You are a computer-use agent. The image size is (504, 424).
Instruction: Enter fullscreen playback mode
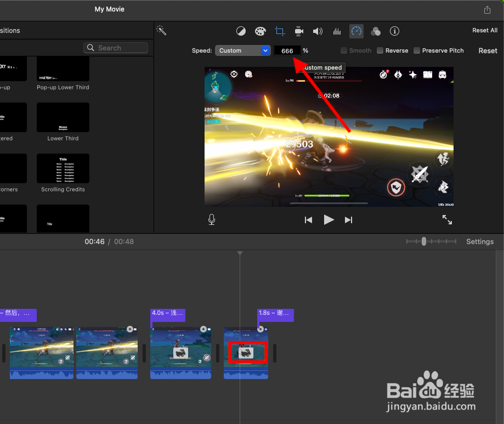click(447, 219)
